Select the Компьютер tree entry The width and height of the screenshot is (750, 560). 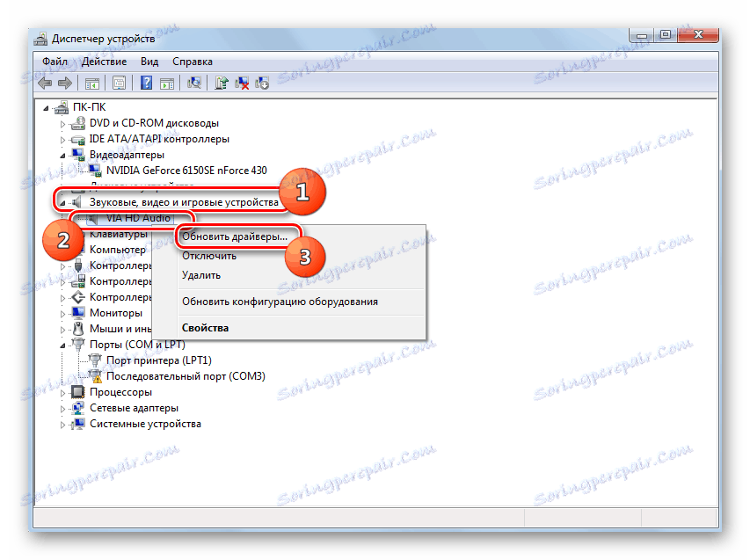(118, 250)
